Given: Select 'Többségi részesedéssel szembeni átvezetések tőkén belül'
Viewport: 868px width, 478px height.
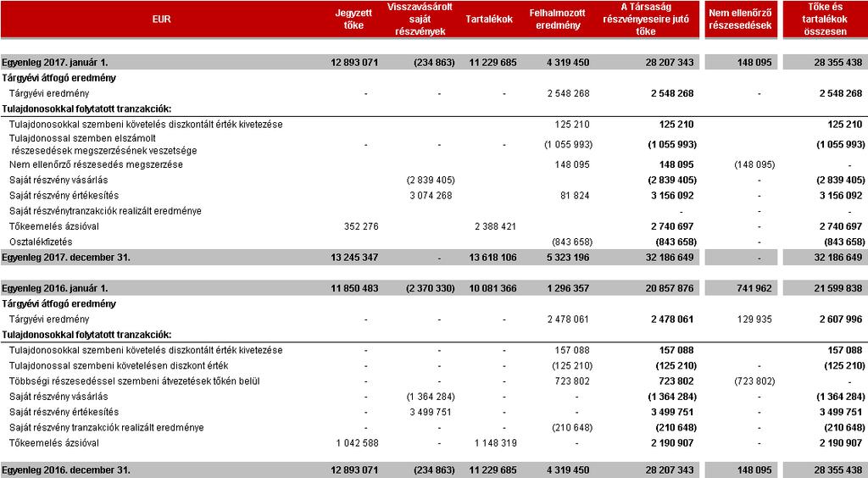Looking at the screenshot, I should pos(135,381).
